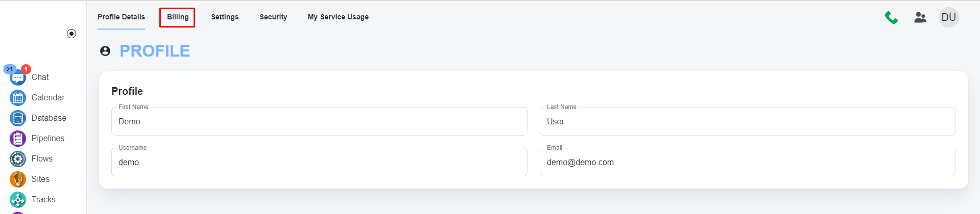Open the Settings tab
980x214 pixels.
(225, 17)
